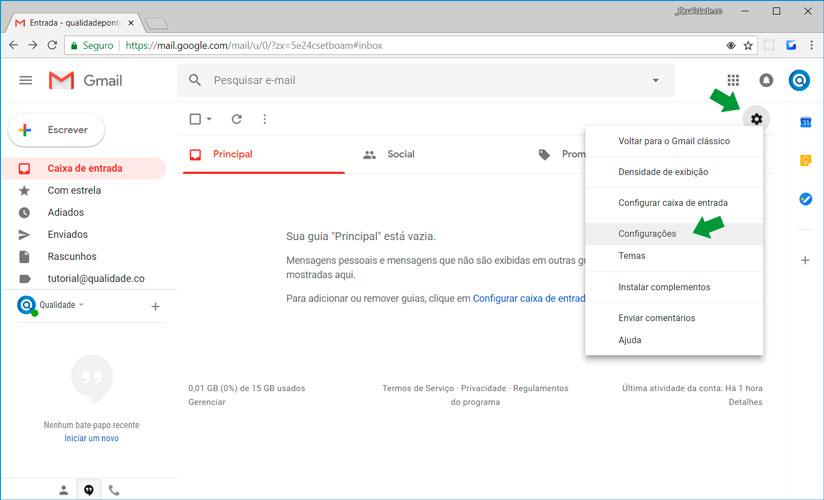Open a new browser tab
Viewport: 824px width, 500px height.
(156, 23)
